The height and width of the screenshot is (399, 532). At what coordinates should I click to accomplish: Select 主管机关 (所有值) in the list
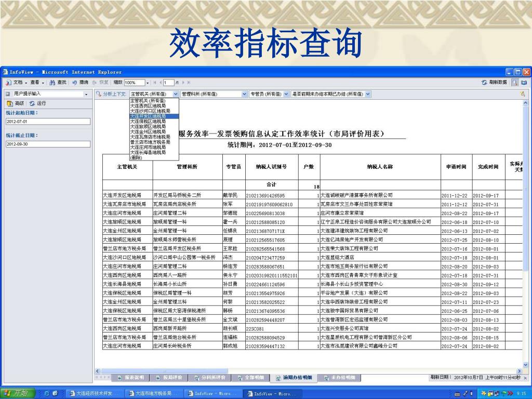point(154,101)
